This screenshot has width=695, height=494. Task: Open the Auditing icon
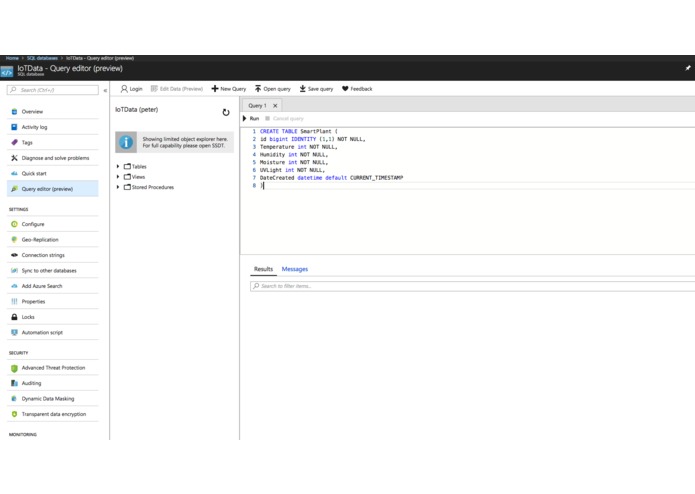click(14, 383)
